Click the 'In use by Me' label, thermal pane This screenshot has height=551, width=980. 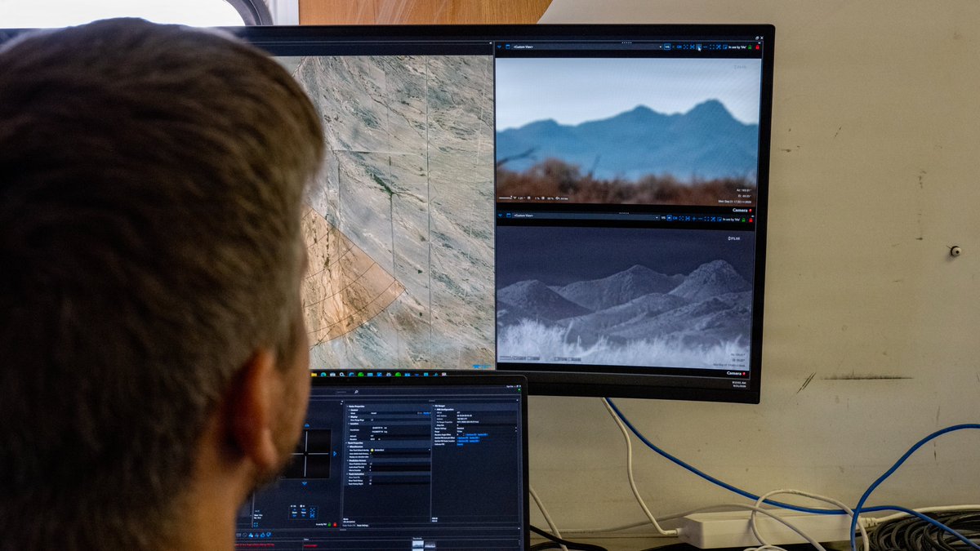(731, 219)
